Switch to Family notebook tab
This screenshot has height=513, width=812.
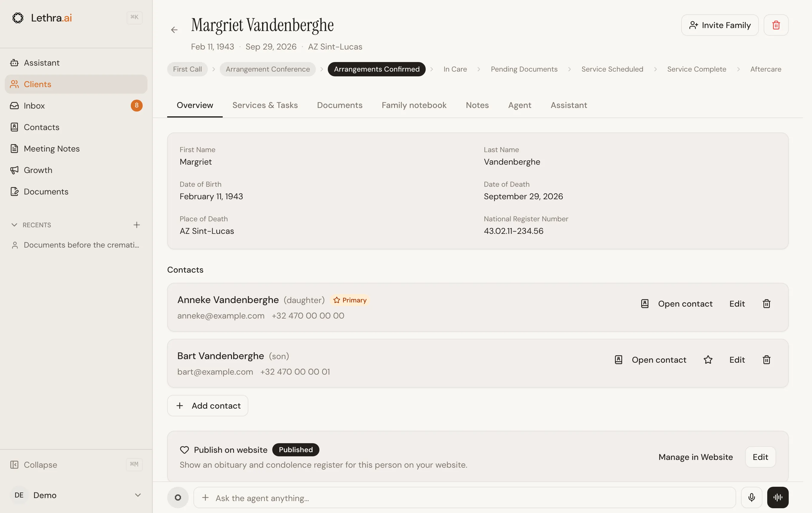coord(414,105)
